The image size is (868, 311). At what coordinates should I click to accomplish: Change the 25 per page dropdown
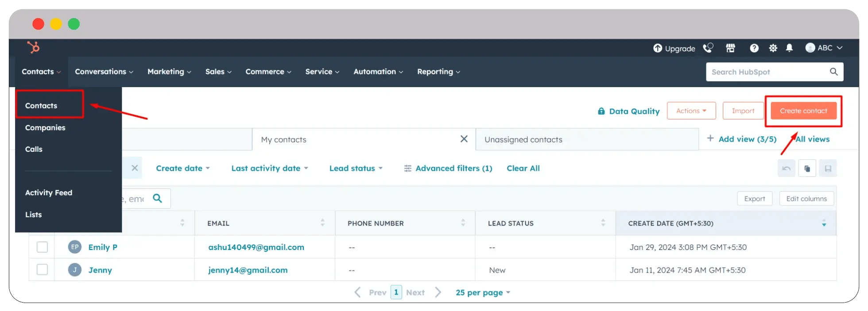(483, 292)
